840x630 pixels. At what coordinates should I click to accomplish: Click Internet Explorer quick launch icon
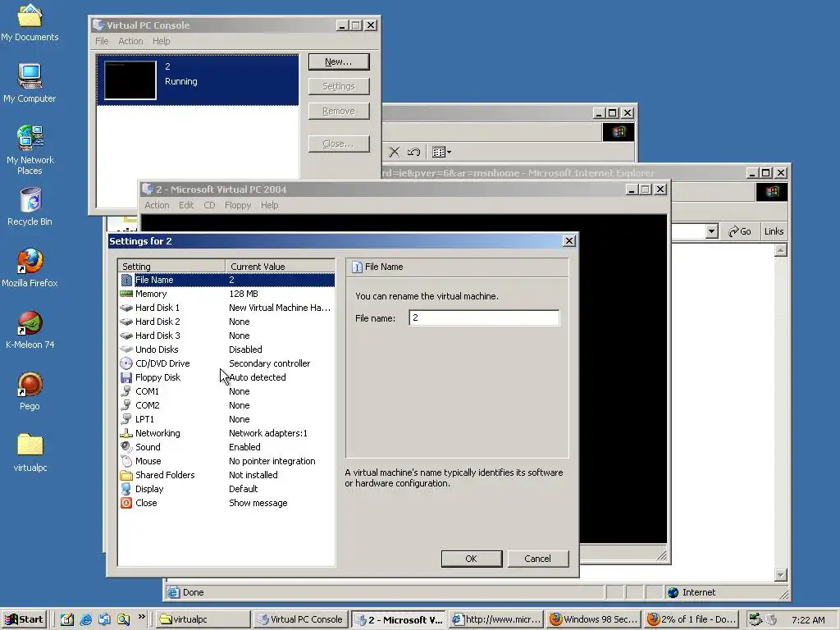85,619
